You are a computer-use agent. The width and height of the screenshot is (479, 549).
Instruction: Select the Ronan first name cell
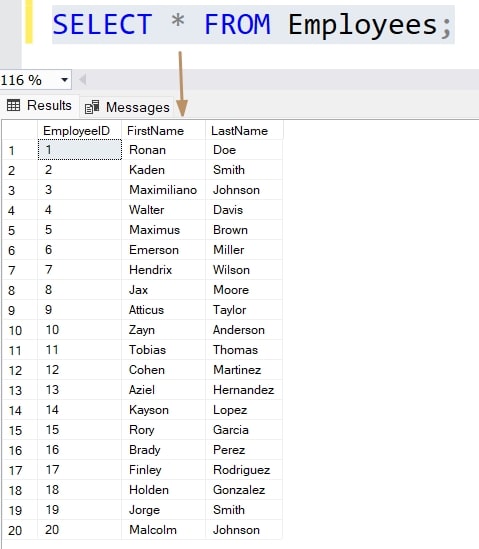[x=164, y=150]
